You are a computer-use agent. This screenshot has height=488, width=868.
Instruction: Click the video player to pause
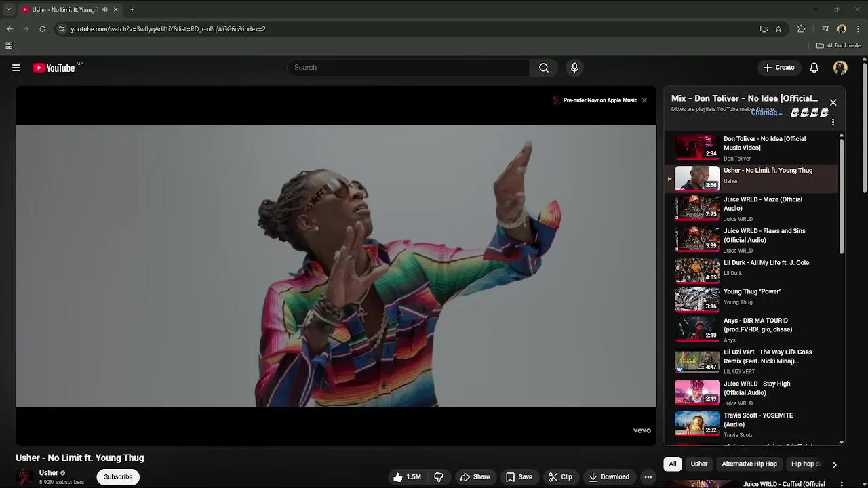[336, 266]
